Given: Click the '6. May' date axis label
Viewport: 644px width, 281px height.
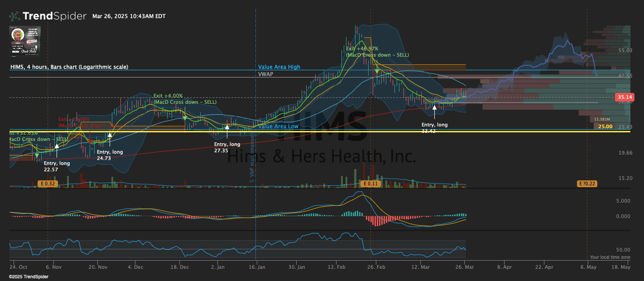Looking at the screenshot, I should click(x=588, y=268).
